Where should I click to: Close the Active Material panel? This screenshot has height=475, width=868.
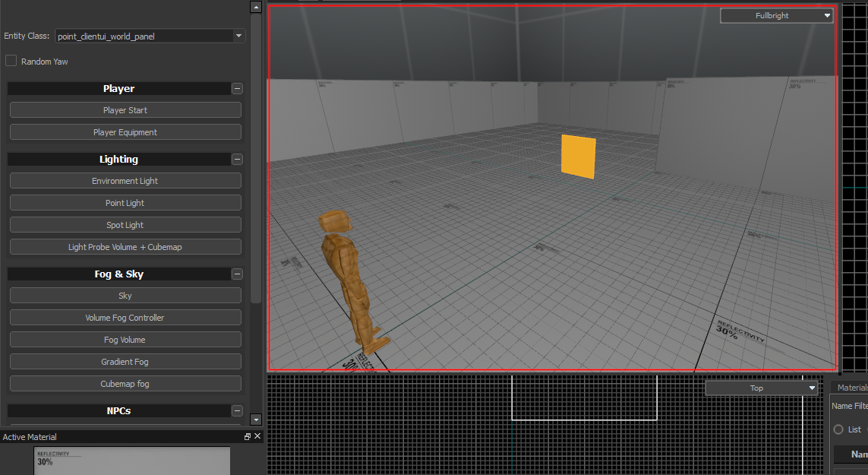[x=257, y=436]
